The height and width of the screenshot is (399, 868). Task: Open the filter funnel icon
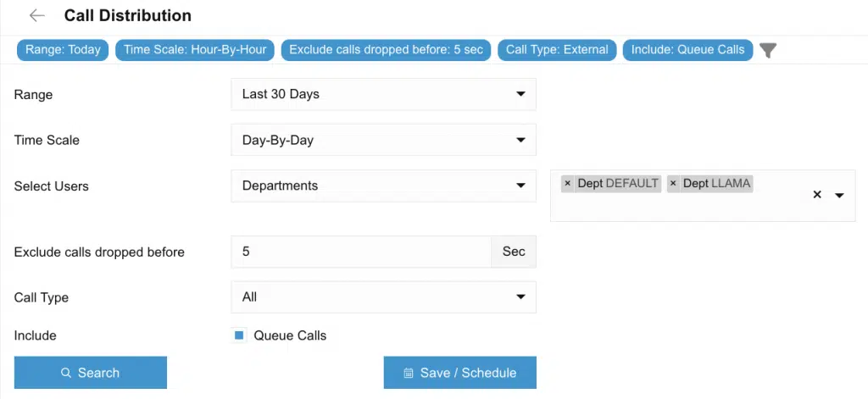(768, 50)
